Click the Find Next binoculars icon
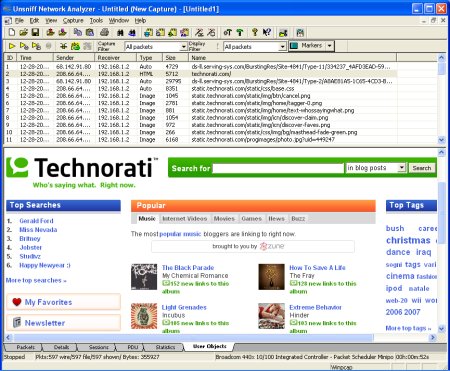The height and width of the screenshot is (371, 450). (x=132, y=32)
